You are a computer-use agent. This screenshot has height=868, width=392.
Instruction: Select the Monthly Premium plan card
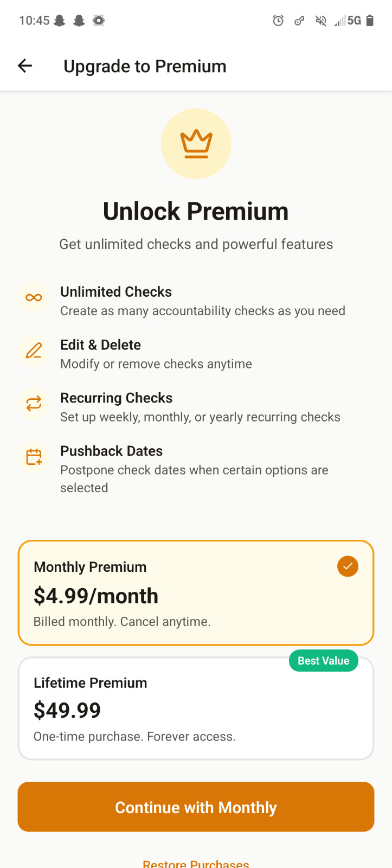(x=196, y=593)
